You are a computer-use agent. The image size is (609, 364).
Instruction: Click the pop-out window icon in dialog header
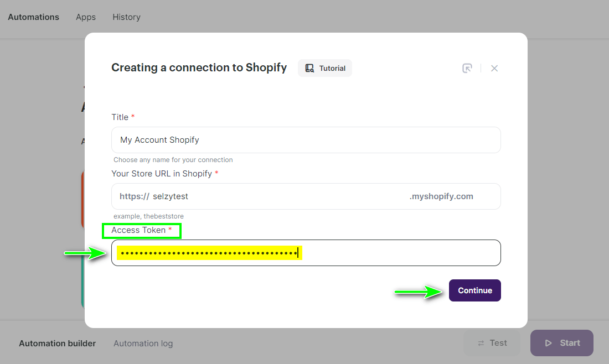tap(467, 68)
